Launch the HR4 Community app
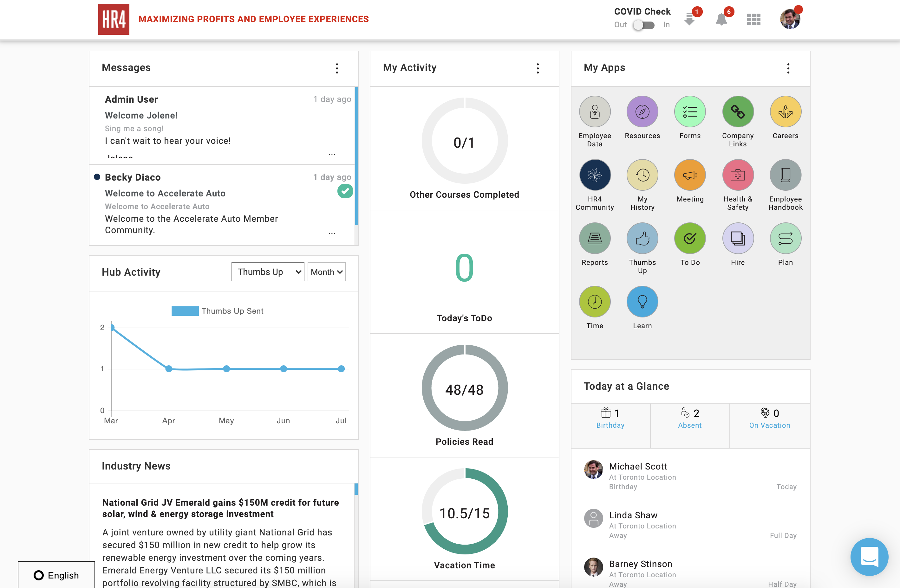Screen dimensions: 900x588 [x=595, y=175]
